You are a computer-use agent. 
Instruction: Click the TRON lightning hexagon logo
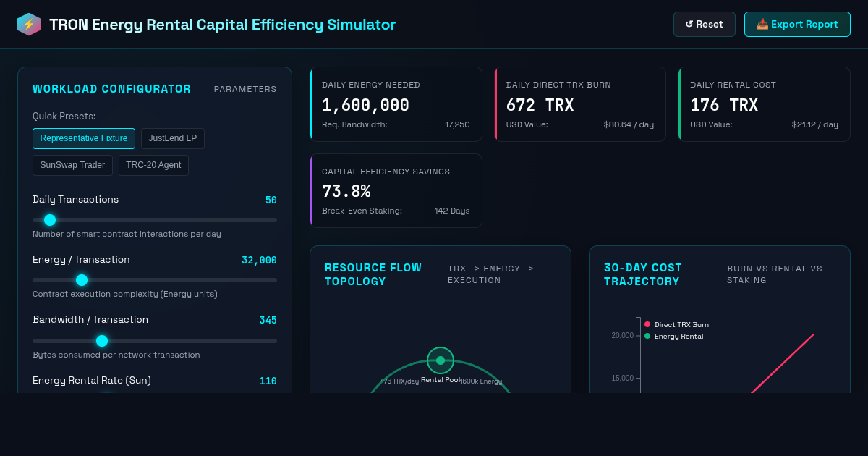click(29, 25)
